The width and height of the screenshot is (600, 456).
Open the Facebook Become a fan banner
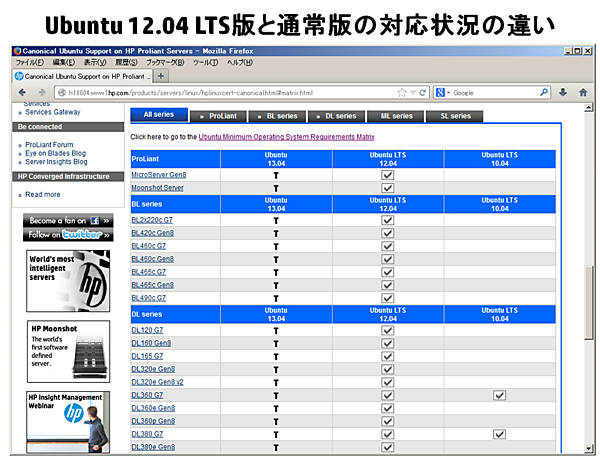click(68, 220)
